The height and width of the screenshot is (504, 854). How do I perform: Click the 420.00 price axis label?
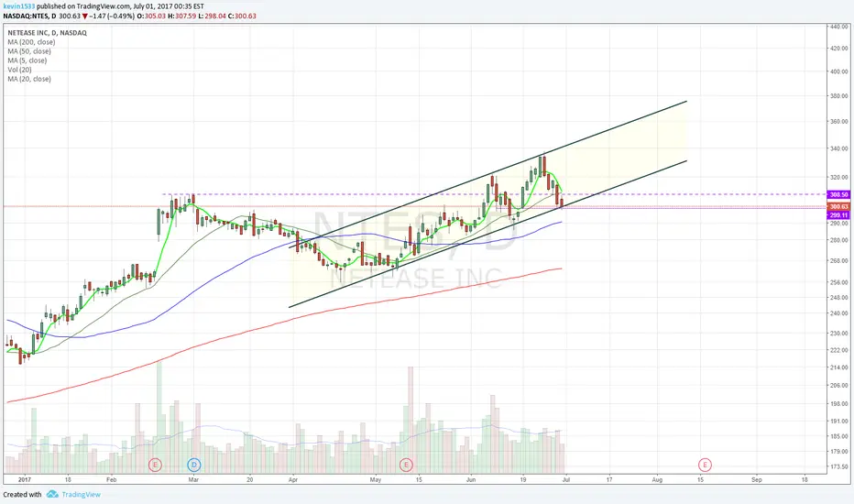tap(838, 48)
